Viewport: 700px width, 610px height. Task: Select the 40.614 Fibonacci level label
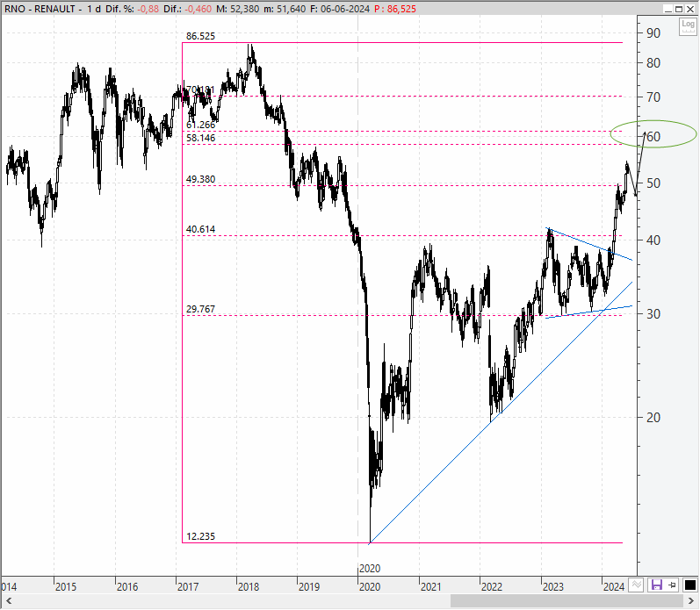click(x=200, y=229)
